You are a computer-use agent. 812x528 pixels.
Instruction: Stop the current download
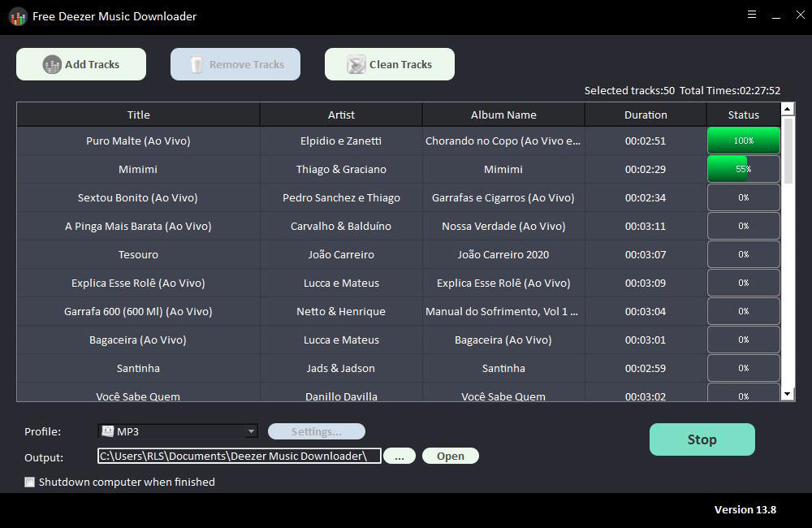tap(702, 439)
